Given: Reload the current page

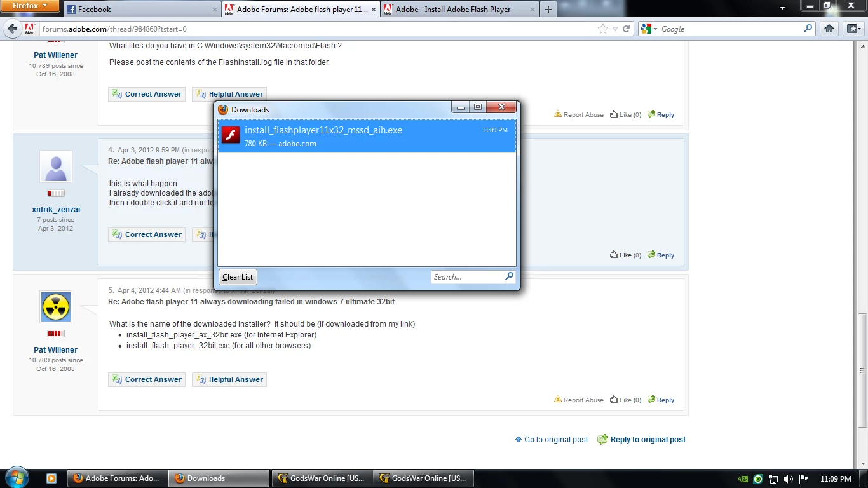Looking at the screenshot, I should (627, 29).
